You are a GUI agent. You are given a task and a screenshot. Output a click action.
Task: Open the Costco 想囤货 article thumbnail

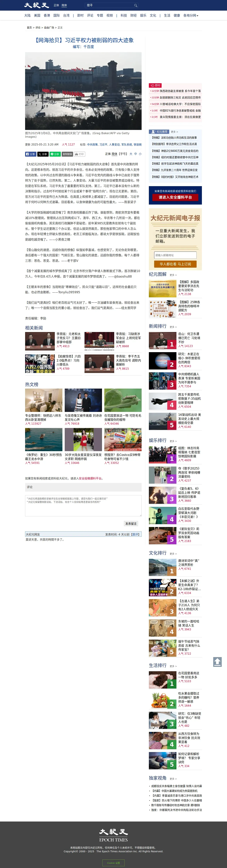click(123, 439)
